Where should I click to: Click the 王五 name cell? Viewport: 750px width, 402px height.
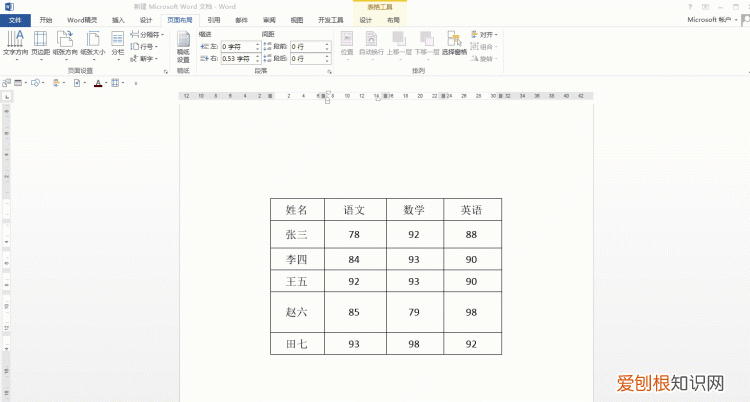297,281
